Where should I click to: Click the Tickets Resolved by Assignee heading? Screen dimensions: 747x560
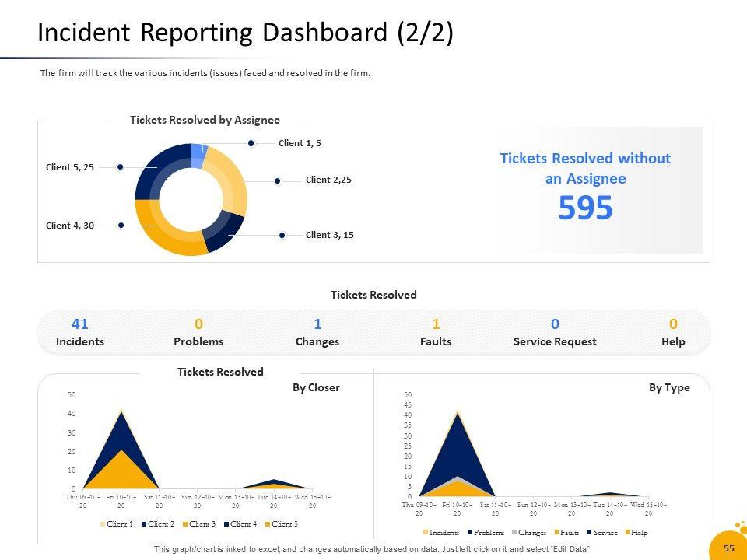click(205, 120)
